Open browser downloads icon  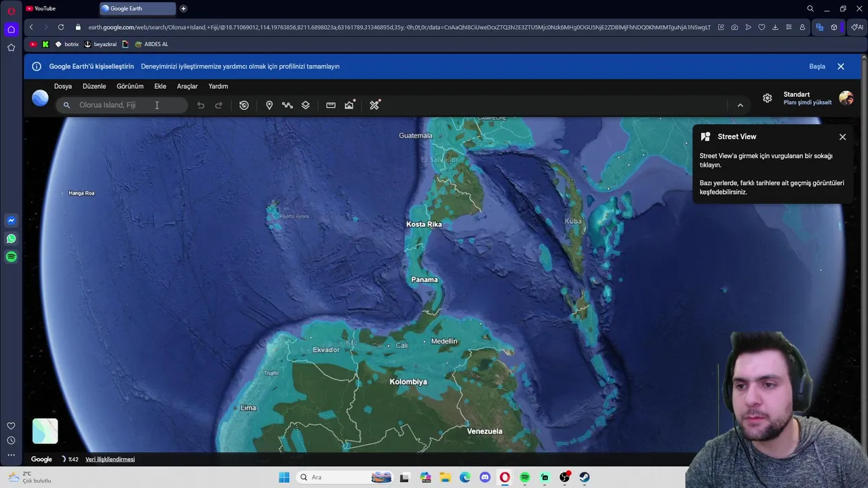tap(775, 27)
